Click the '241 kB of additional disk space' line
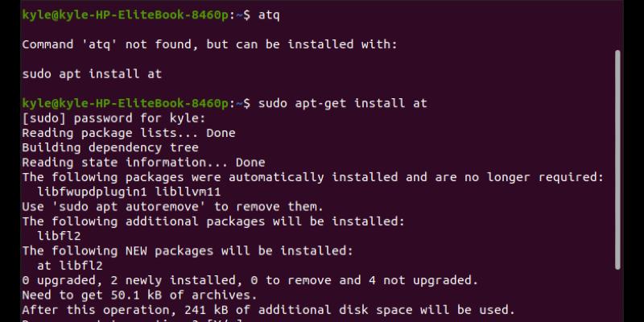 [x=269, y=310]
